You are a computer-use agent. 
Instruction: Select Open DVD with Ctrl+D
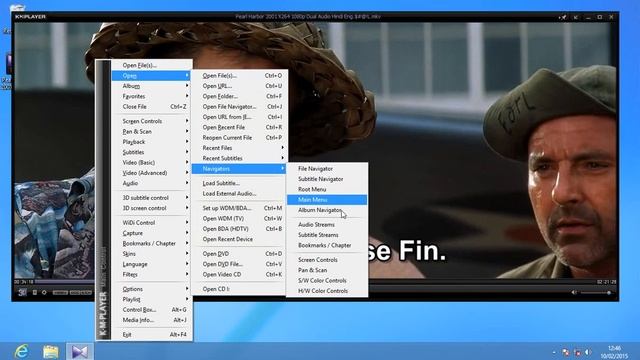click(x=240, y=253)
